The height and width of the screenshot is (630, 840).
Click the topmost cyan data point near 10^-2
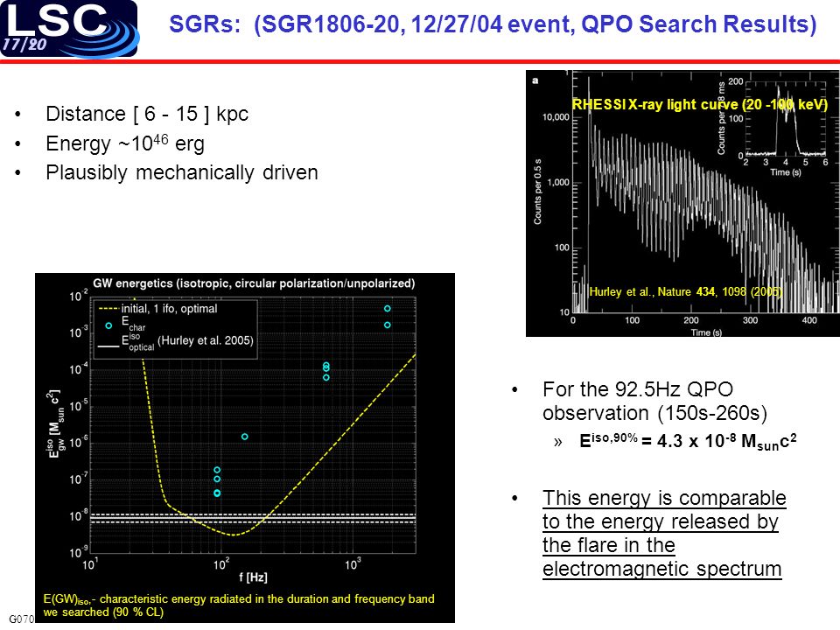pyautogui.click(x=388, y=309)
